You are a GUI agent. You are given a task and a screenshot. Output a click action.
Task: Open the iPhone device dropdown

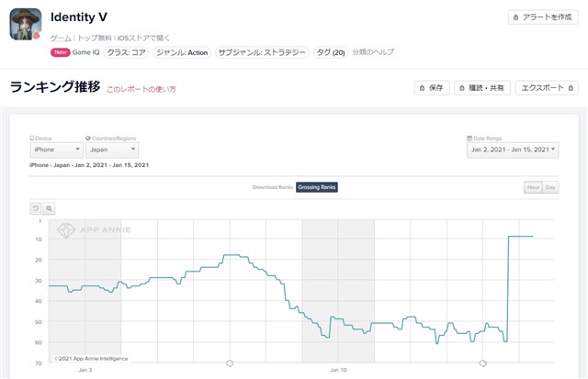(57, 150)
